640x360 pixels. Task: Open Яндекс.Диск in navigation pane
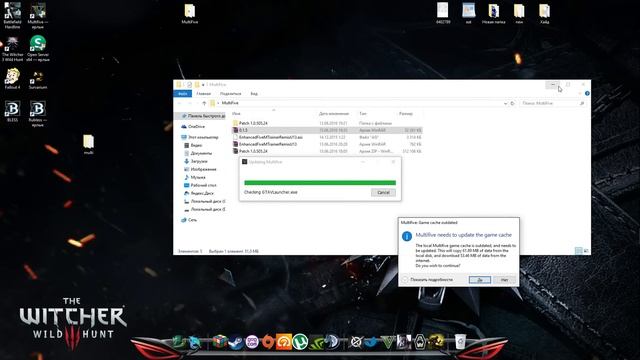[199, 193]
